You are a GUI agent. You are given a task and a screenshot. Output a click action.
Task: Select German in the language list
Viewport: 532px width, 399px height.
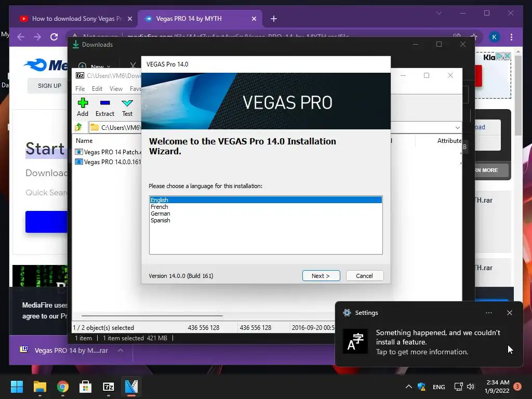tap(265, 214)
